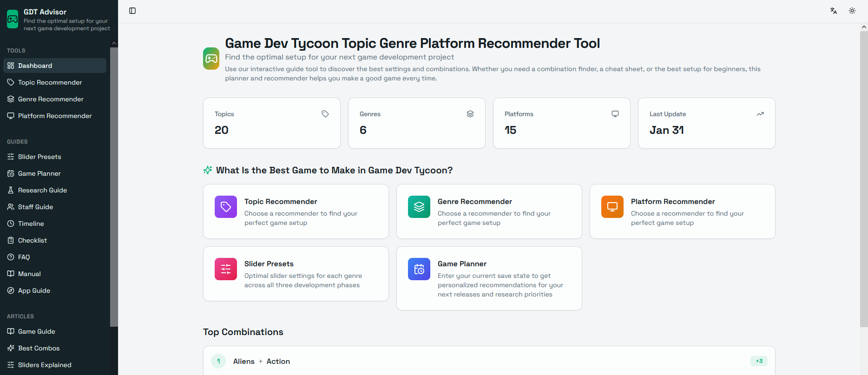This screenshot has width=868, height=375.
Task: Click the blue Game Planner calendar icon
Action: (x=419, y=269)
